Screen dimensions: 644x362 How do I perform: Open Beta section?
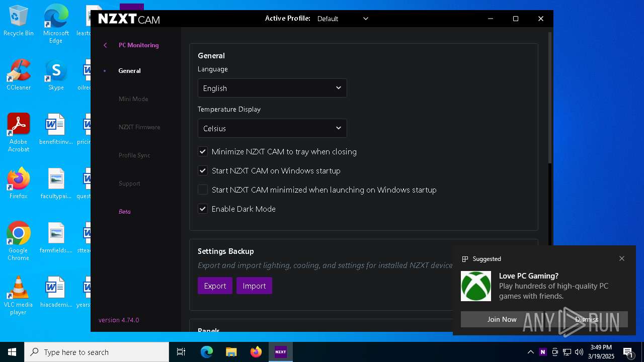(124, 212)
